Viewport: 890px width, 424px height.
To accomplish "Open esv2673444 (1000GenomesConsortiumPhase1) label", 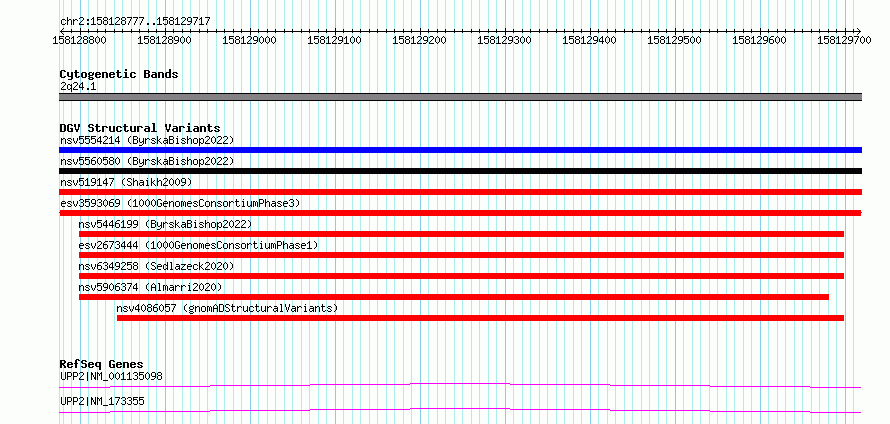I will 199,245.
